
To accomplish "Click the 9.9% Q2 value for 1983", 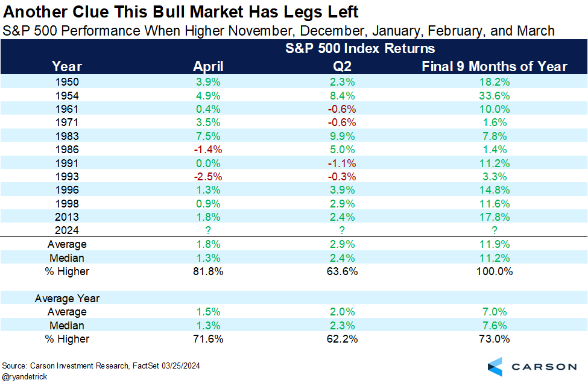I will (342, 136).
